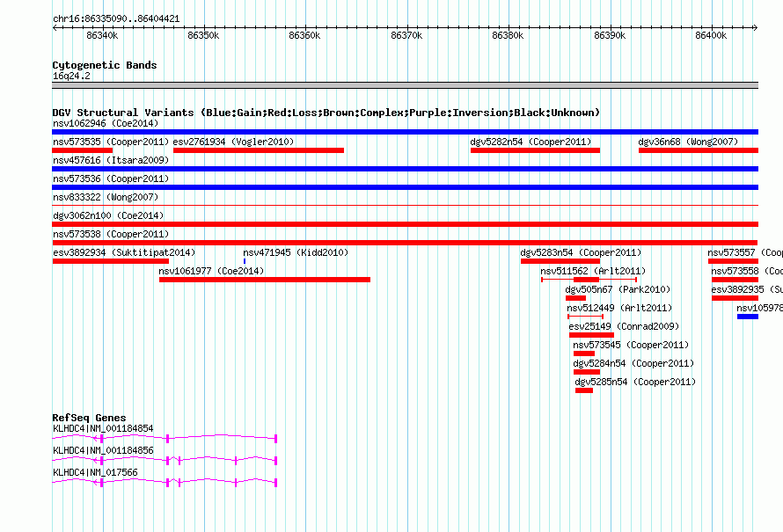Open the nsv573536 (Cooper2011) variant label
The height and width of the screenshot is (532, 783).
click(111, 179)
